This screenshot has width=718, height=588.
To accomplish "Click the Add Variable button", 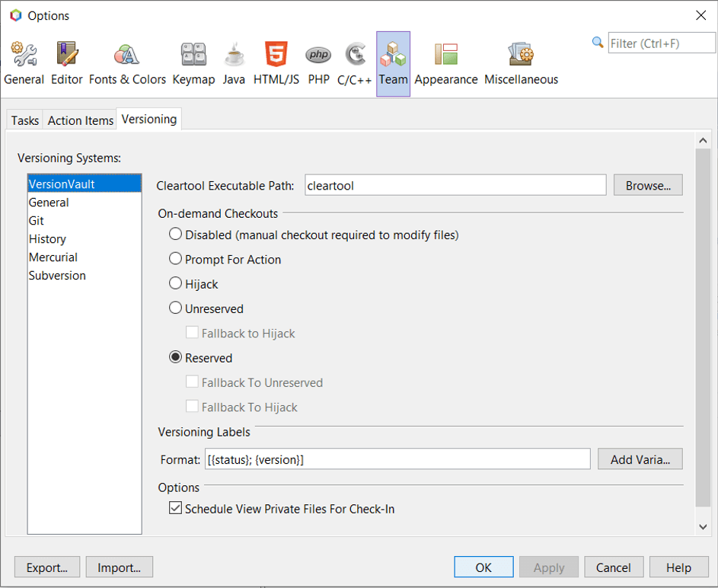I will pos(640,459).
